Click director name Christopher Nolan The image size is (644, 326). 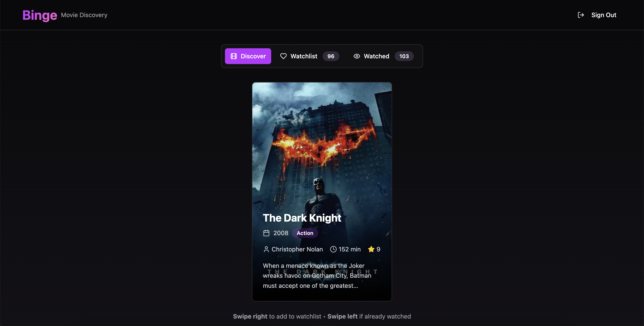(x=297, y=249)
